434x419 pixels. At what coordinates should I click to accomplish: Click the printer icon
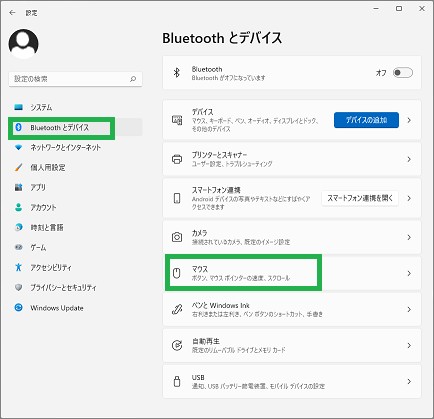click(177, 159)
